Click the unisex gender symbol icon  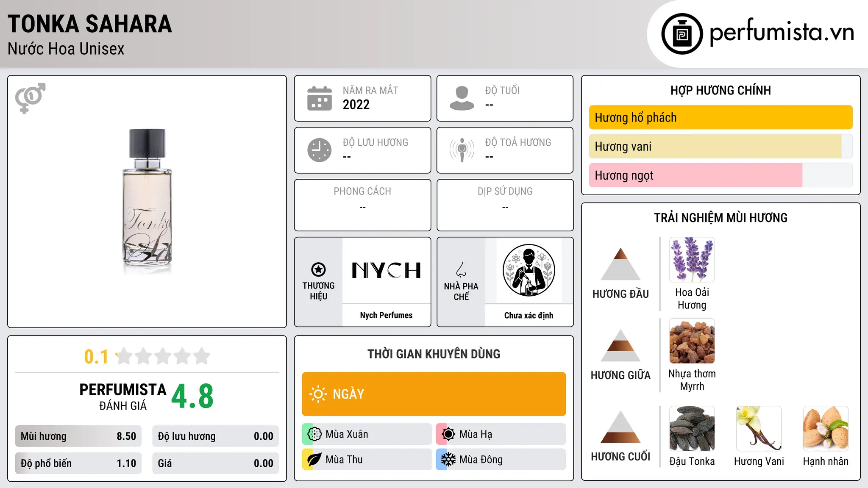pyautogui.click(x=30, y=98)
